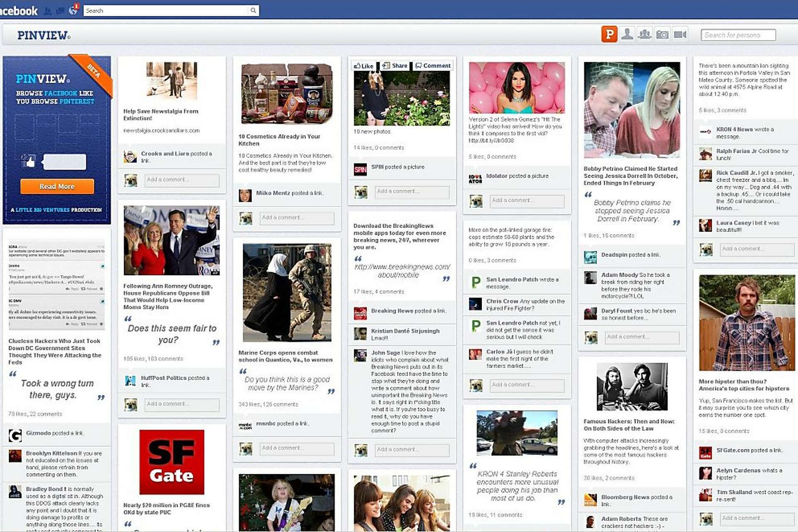This screenshot has height=532, width=798.
Task: Open Clueless Hackers DC Government article title
Action: 55,352
